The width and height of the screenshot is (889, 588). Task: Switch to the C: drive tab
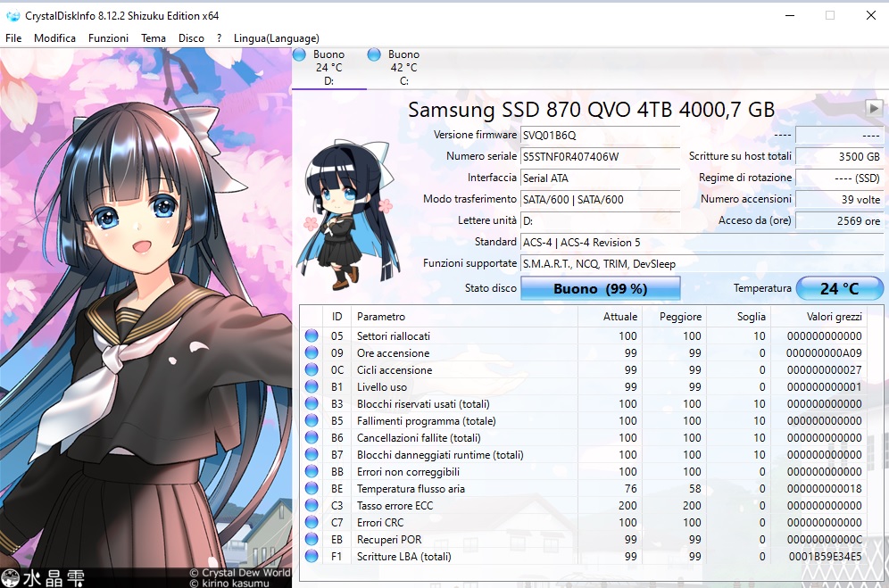(403, 68)
